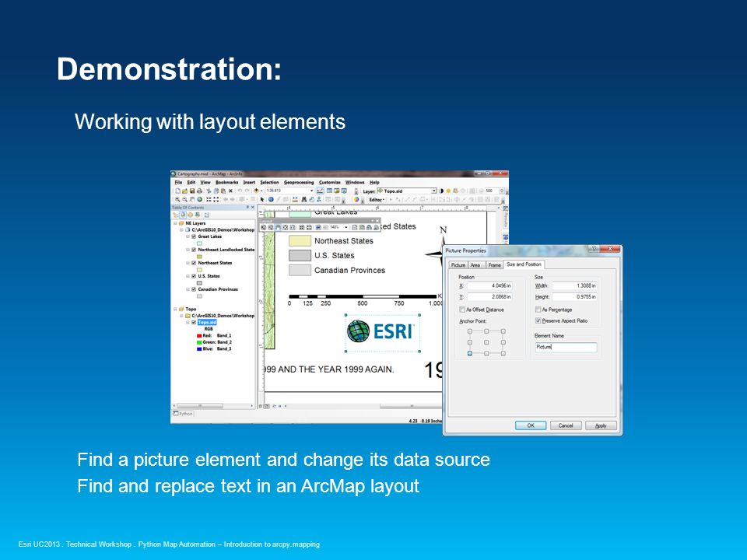
Task: Collapse the Topo data frame
Action: pos(175,309)
